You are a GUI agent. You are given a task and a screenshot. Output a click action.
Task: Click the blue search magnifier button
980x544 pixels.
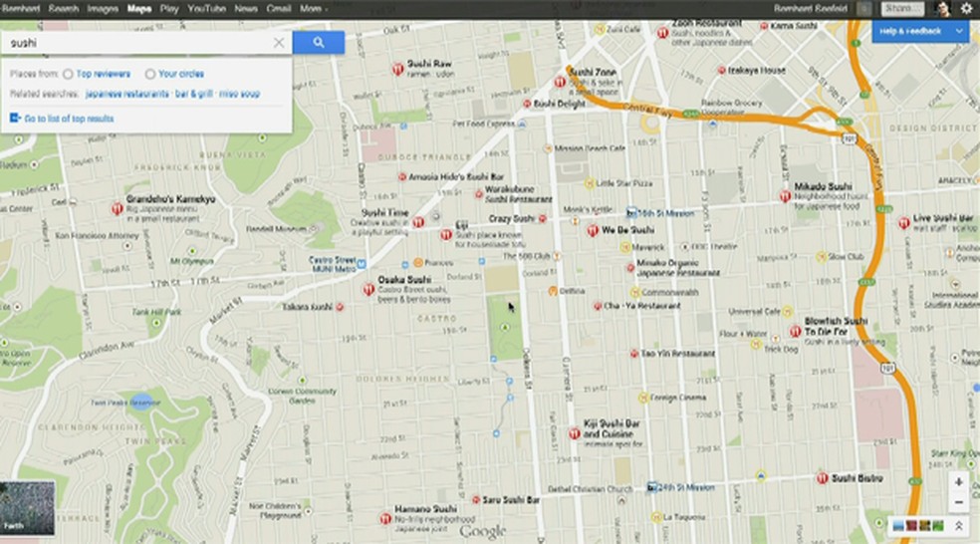318,43
